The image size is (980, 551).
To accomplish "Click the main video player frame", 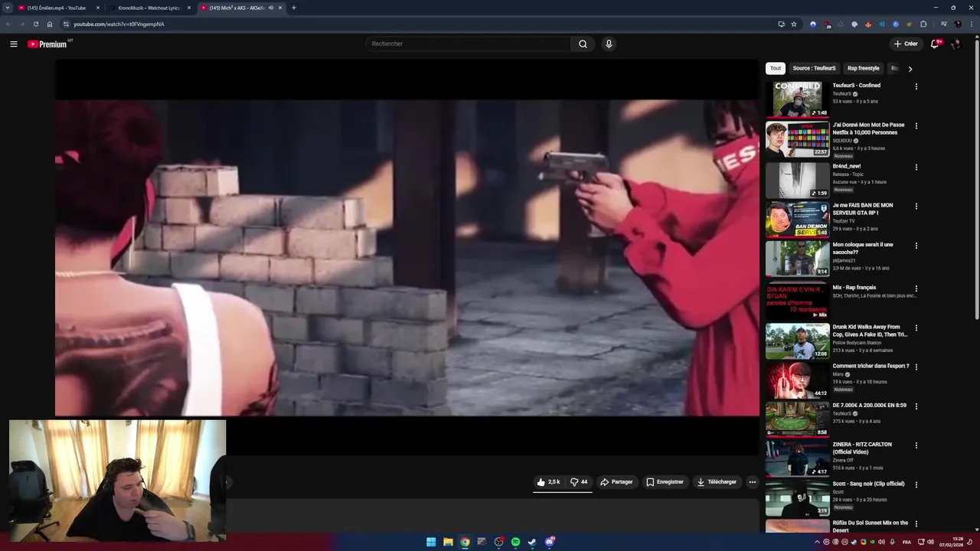I will coord(407,258).
